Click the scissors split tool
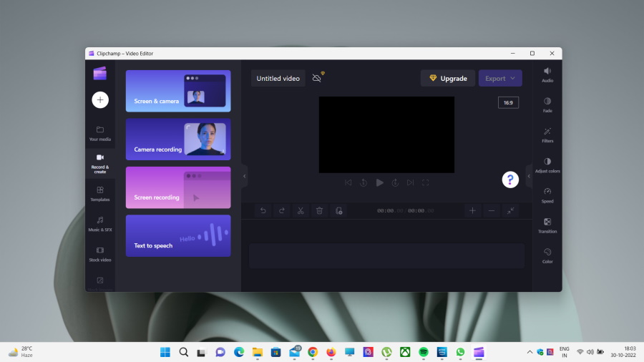Image resolution: width=644 pixels, height=362 pixels. 301,210
